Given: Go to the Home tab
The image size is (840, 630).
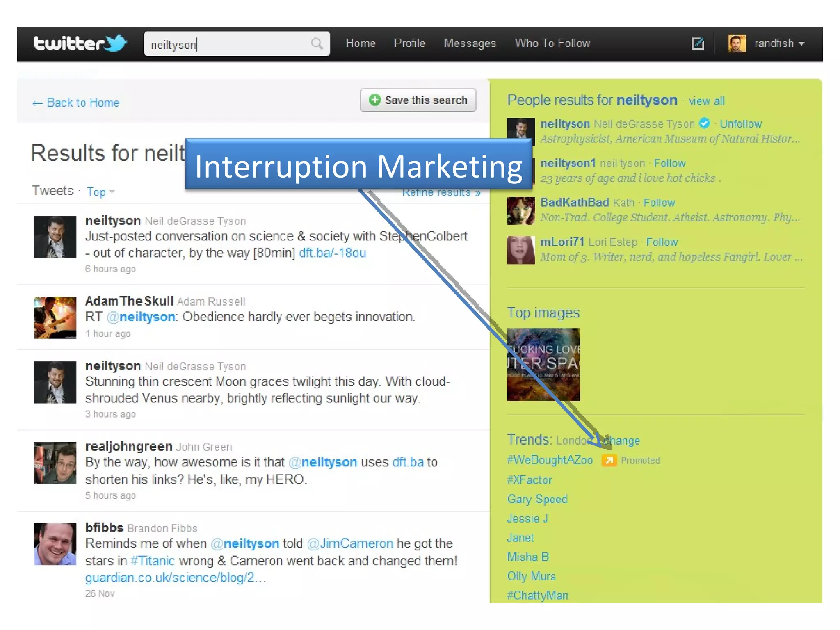Looking at the screenshot, I should coord(361,43).
